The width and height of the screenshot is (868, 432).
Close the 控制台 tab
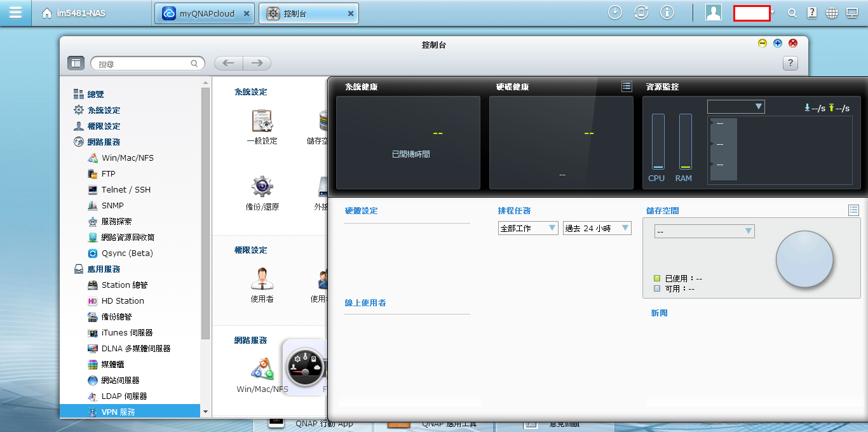(351, 13)
